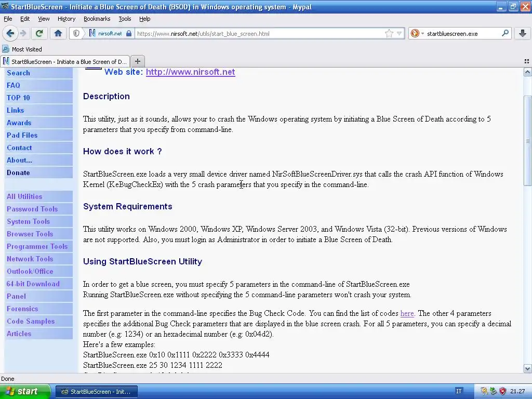Screen dimensions: 532x399
Task: Open the About... sidebar link
Action: pos(19,160)
